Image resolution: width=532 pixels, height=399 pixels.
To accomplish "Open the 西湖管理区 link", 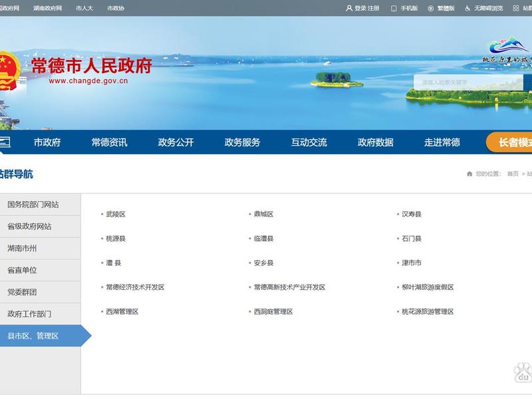I will (122, 312).
